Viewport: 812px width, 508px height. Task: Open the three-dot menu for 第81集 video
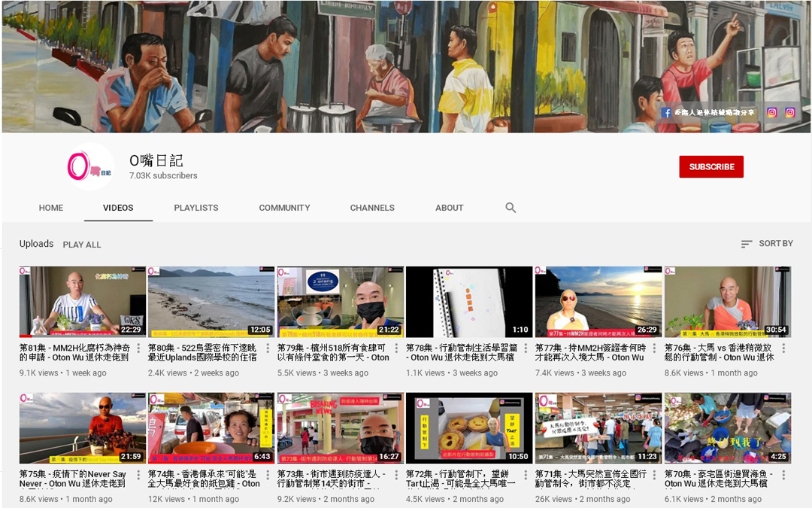click(138, 348)
